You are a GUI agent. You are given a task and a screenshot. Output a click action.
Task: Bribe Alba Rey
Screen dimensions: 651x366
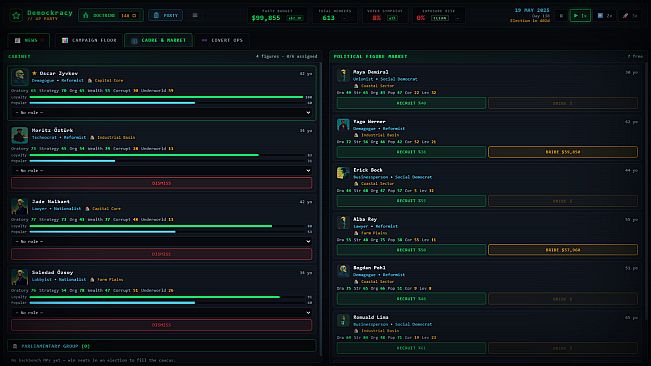[563, 250]
